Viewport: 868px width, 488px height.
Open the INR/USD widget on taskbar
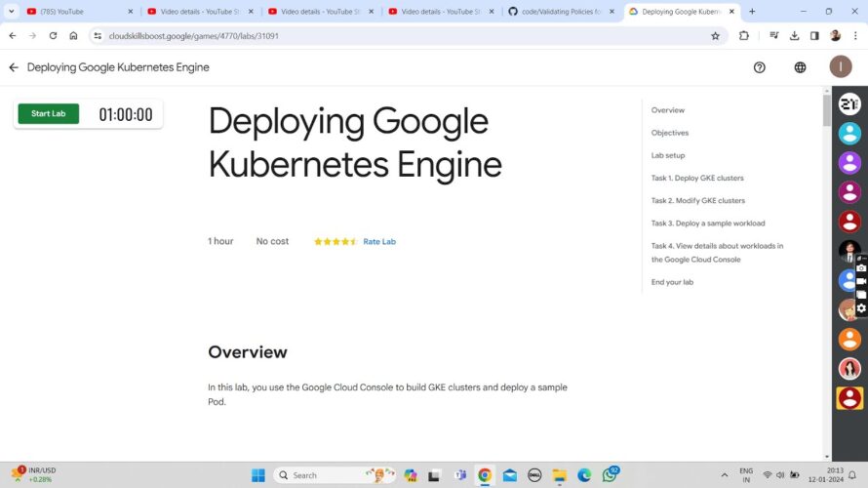33,474
